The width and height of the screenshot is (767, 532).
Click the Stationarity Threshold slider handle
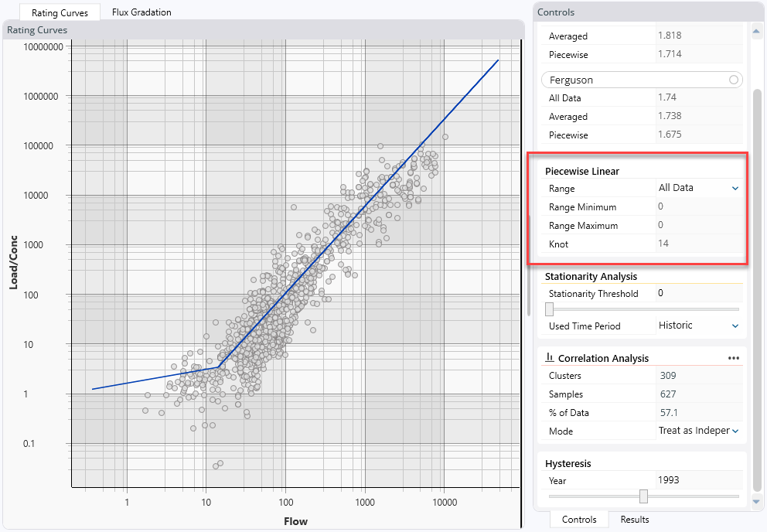click(x=550, y=309)
